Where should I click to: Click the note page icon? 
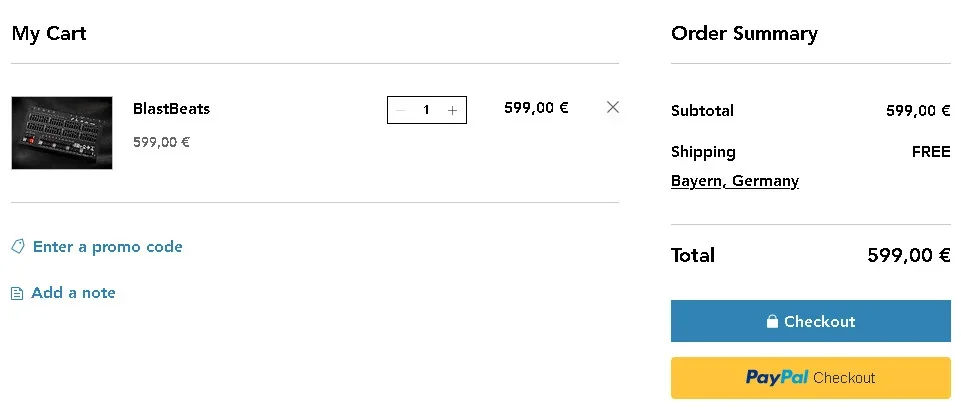17,293
